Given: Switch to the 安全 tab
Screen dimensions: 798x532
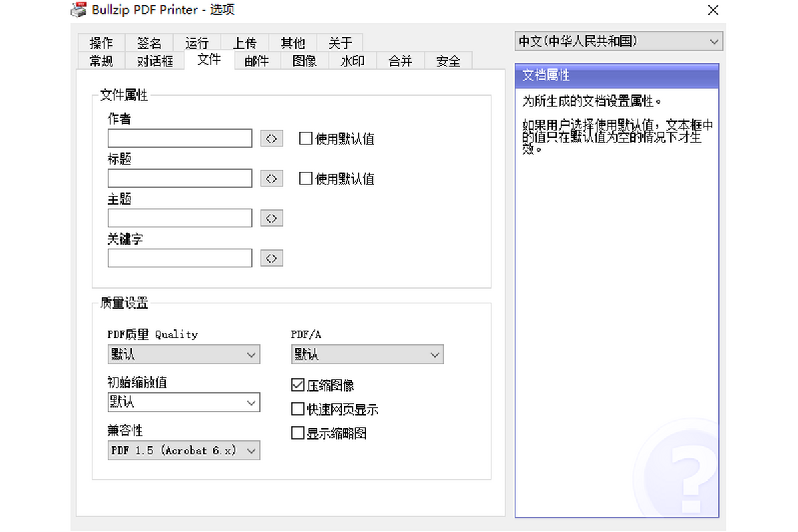Looking at the screenshot, I should tap(448, 61).
